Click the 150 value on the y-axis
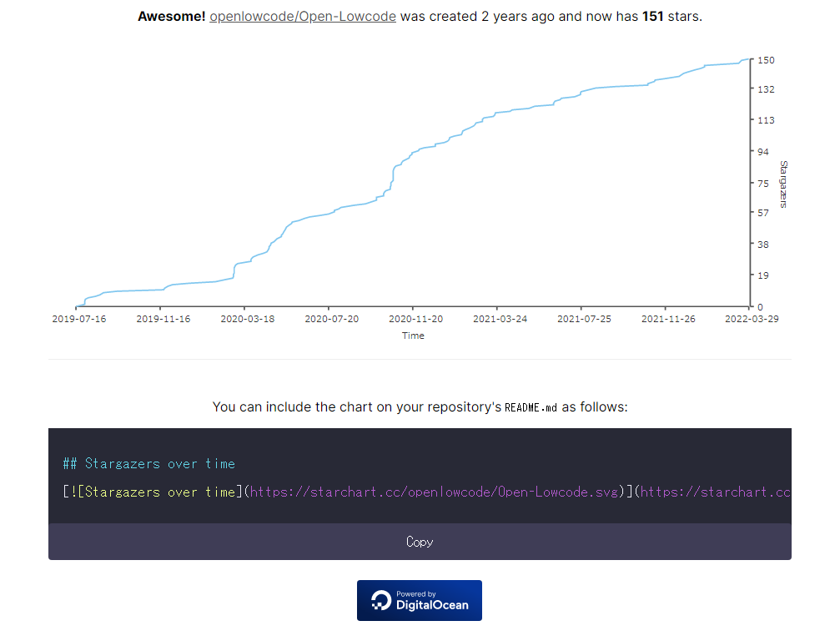840x641 pixels. [x=766, y=60]
